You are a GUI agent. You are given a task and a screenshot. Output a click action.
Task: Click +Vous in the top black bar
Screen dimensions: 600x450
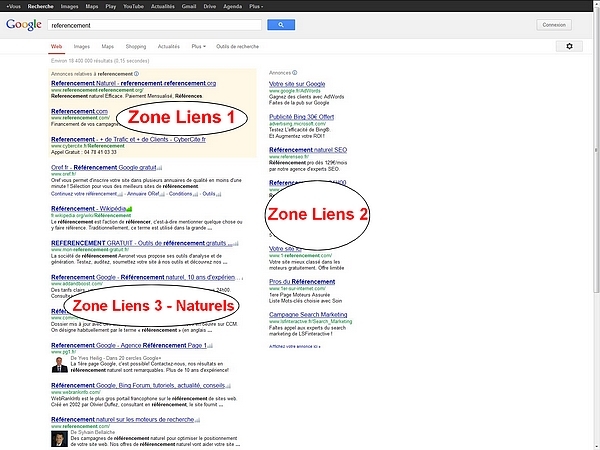click(13, 7)
